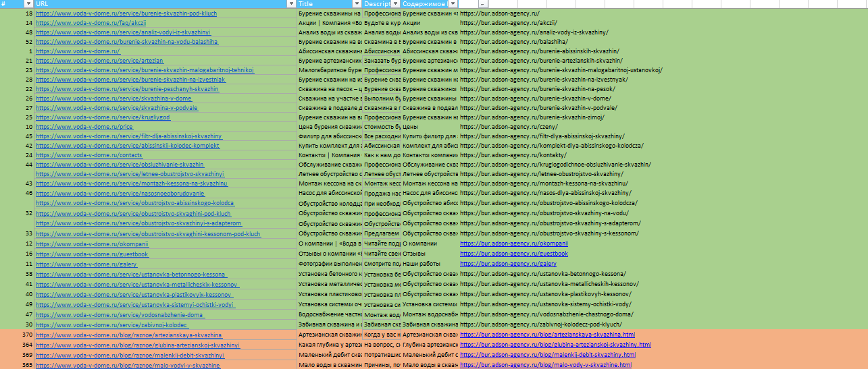
Task: Open the voda-v-dome malo-vodyi-v-skvazhine link
Action: 128,365
